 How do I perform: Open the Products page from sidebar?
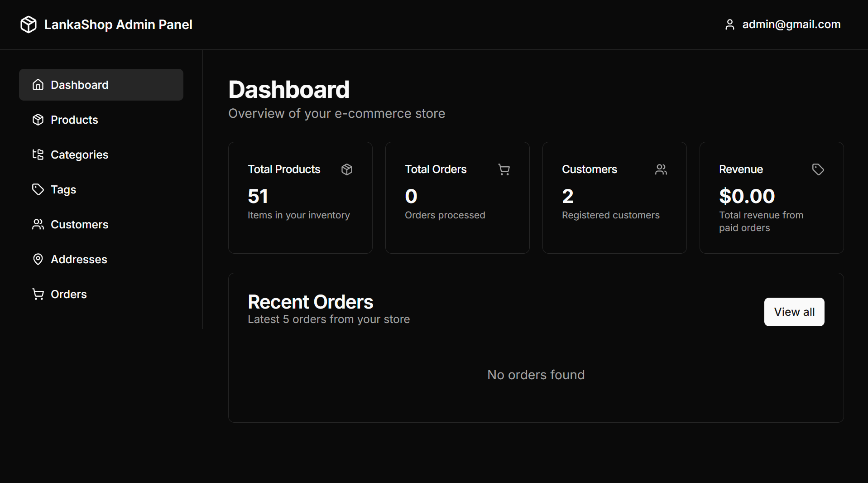(x=74, y=120)
